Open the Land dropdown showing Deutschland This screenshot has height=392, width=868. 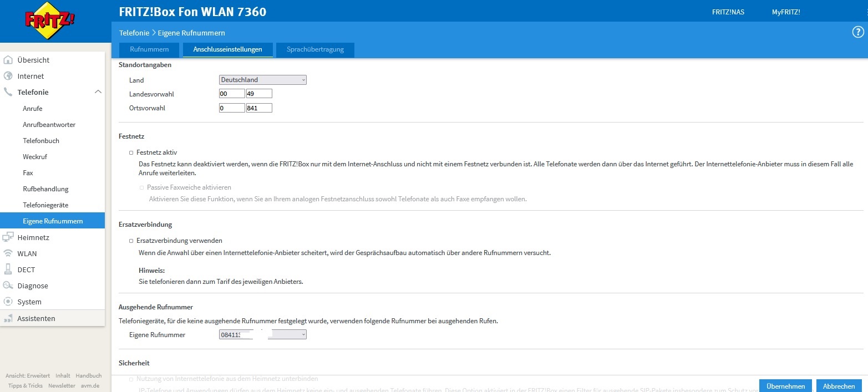(263, 80)
